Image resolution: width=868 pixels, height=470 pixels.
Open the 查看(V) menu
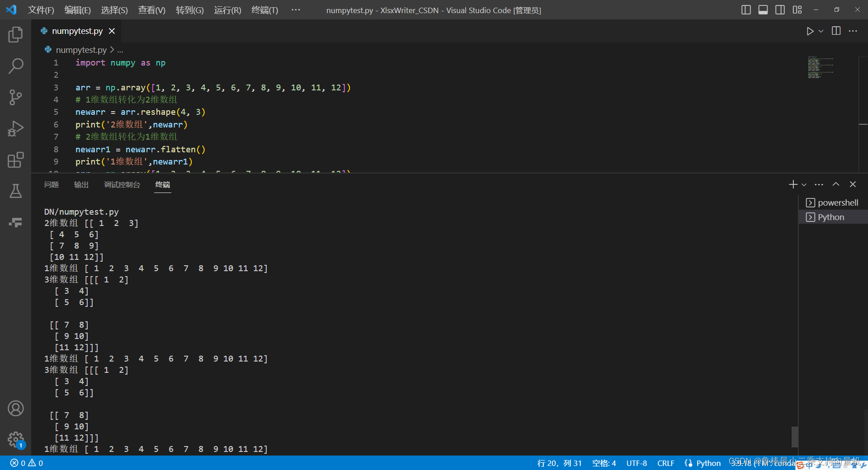coord(151,10)
